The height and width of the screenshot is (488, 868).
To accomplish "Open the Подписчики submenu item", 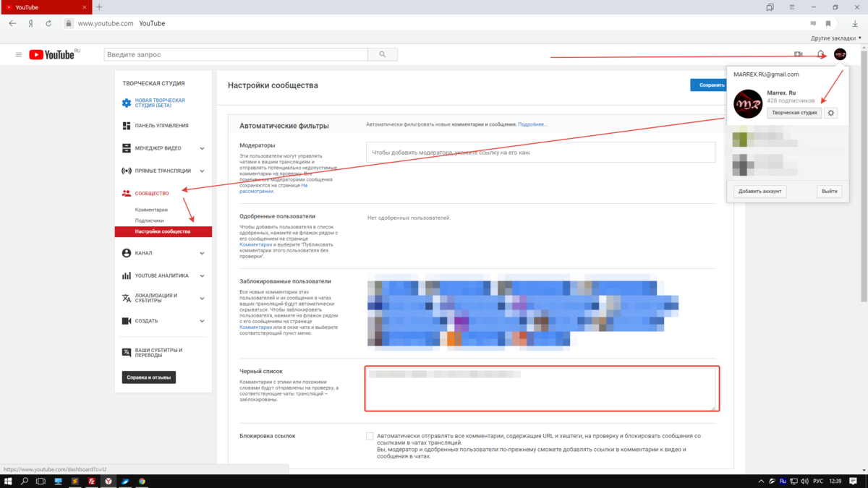I will pos(150,221).
